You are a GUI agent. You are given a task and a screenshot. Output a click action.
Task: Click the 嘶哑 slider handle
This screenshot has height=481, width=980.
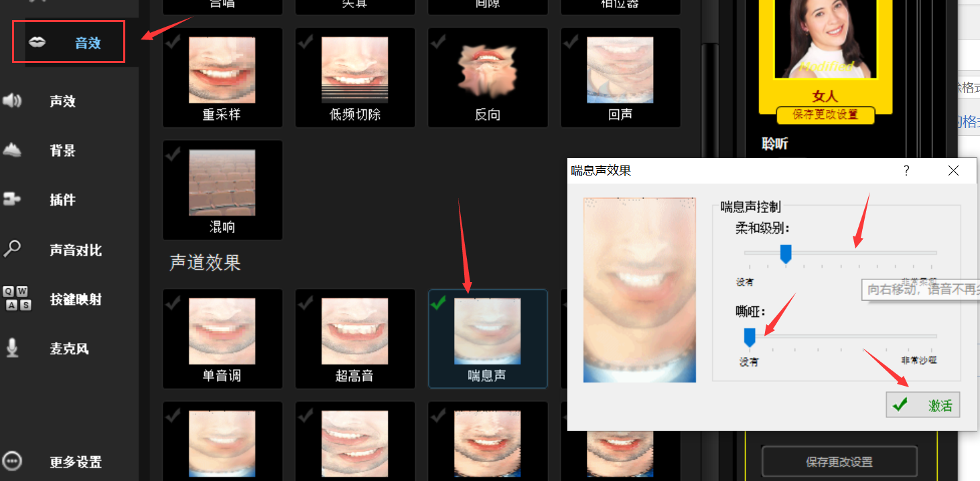[750, 337]
